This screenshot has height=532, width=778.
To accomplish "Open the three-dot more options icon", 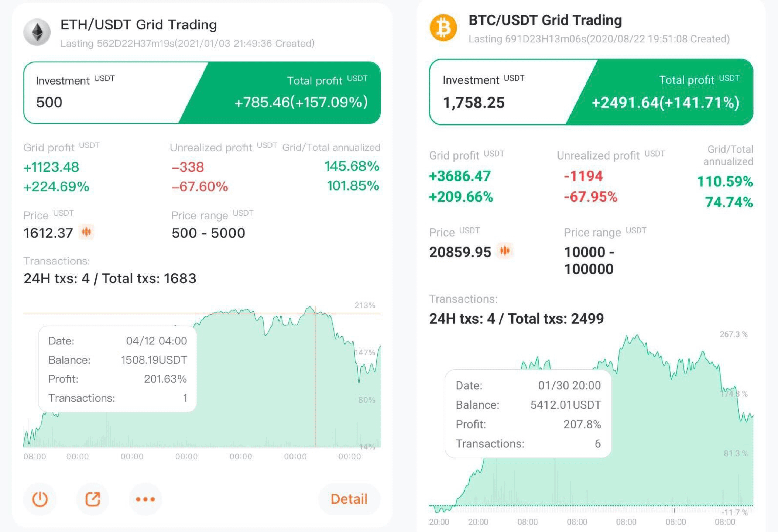I will coord(145,499).
